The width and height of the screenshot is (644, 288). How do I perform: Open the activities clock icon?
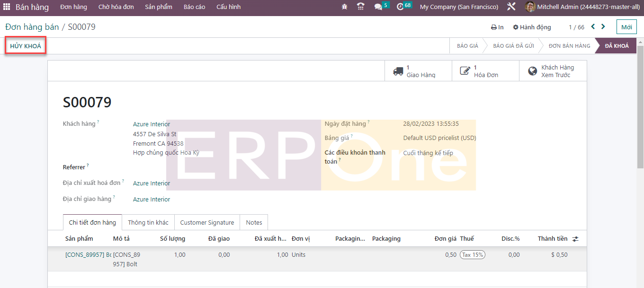tap(400, 7)
